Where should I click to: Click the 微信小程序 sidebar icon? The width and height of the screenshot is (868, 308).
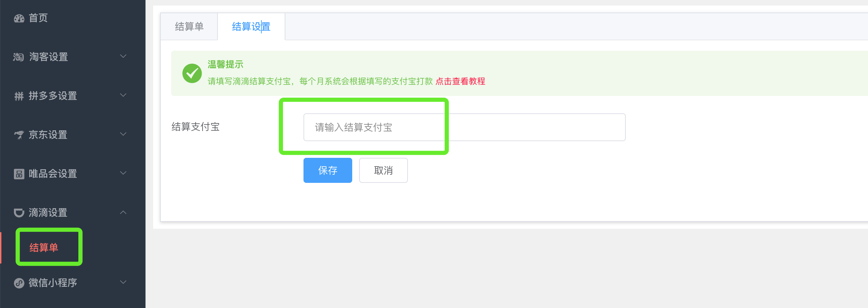click(19, 283)
